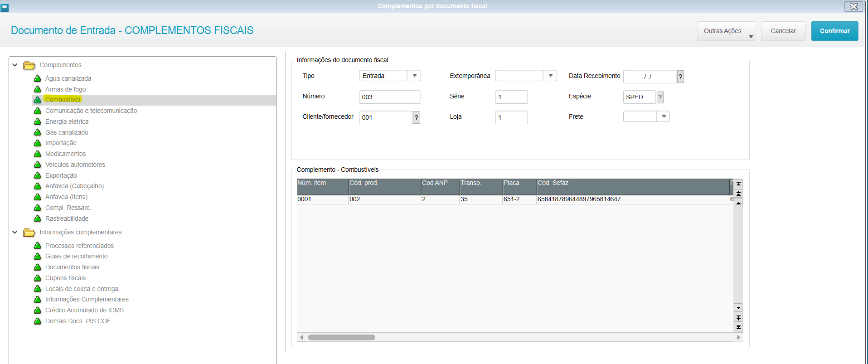This screenshot has height=364, width=868.
Task: Click the green icon beside Guias de recolhimento
Action: [38, 256]
